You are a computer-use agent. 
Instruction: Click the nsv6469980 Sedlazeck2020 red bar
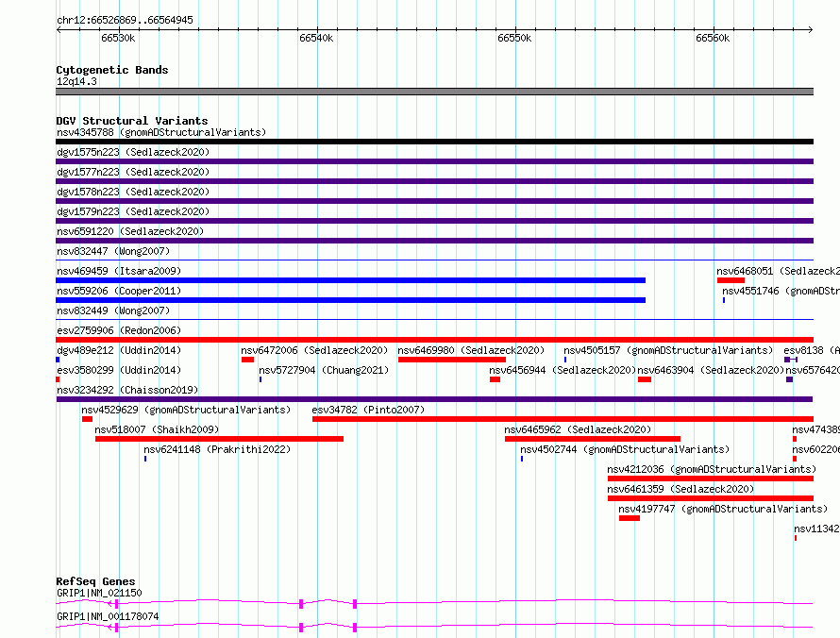click(451, 360)
